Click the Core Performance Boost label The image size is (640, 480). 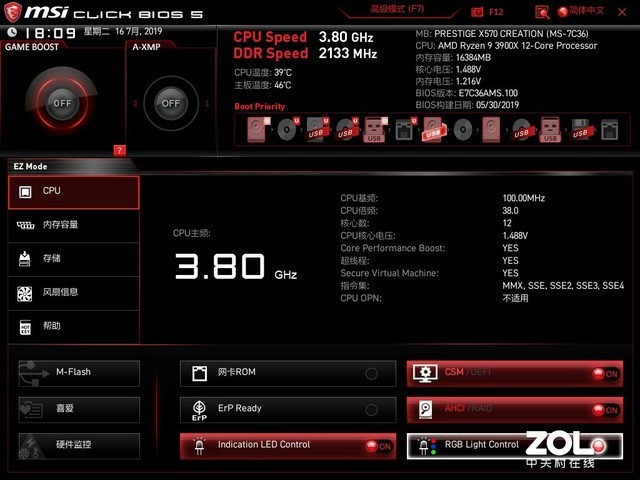pyautogui.click(x=393, y=248)
